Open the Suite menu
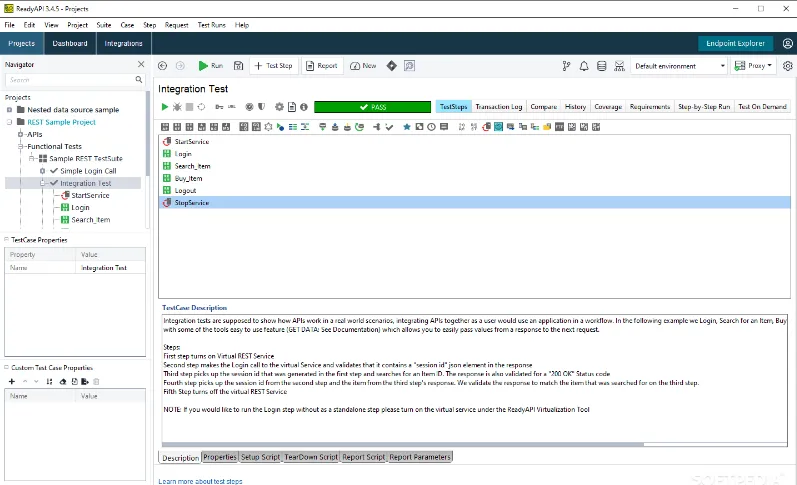Viewport: 797px width, 485px height. 104,25
